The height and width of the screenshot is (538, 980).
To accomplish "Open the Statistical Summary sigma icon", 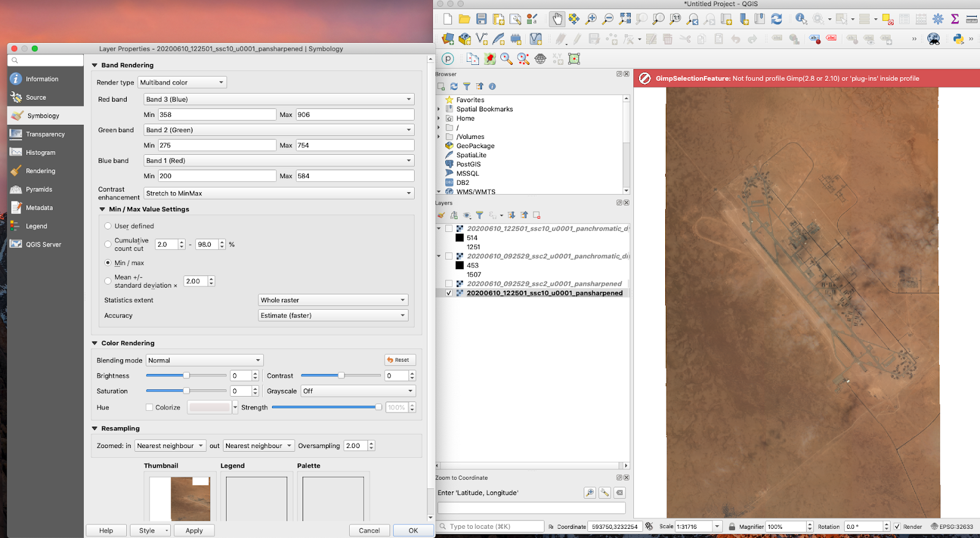I will coord(954,19).
